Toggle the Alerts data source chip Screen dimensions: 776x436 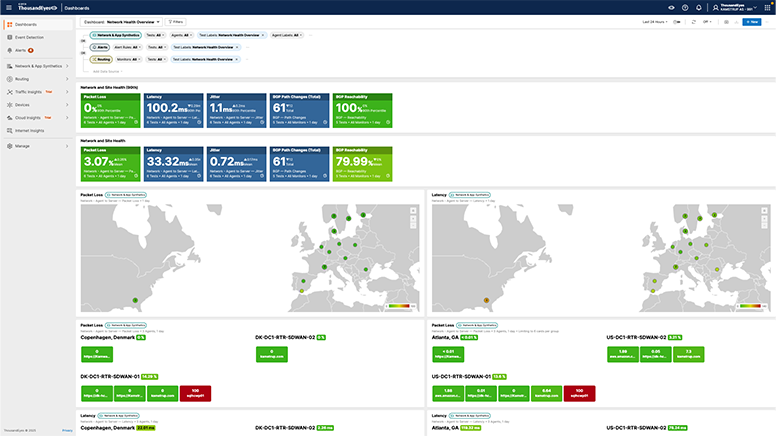pos(102,46)
